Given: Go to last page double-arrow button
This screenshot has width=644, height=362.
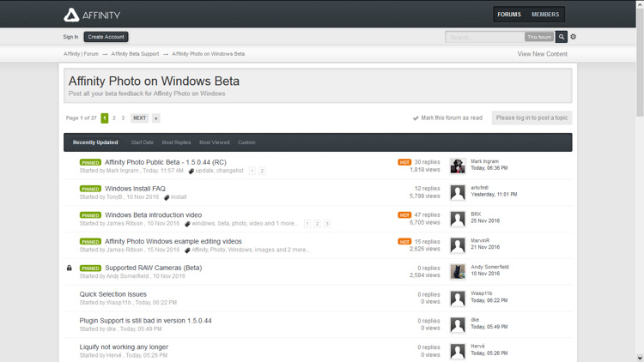Looking at the screenshot, I should coord(155,118).
